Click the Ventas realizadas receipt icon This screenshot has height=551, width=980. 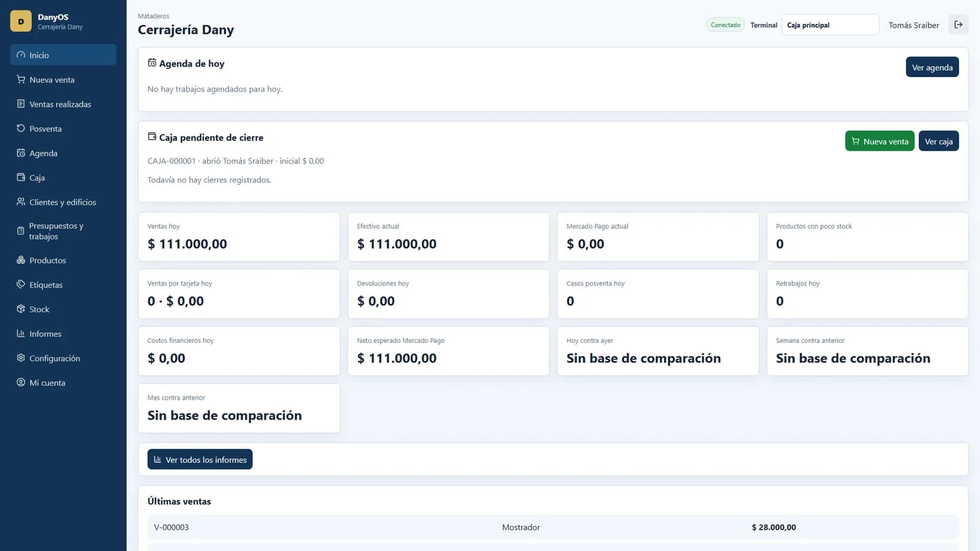pyautogui.click(x=21, y=104)
